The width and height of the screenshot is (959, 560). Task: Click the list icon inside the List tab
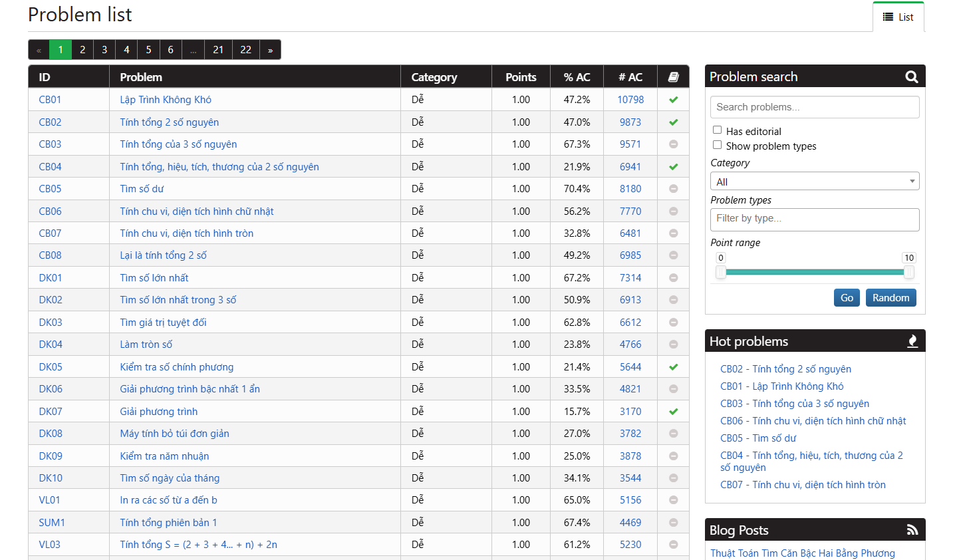tap(889, 18)
